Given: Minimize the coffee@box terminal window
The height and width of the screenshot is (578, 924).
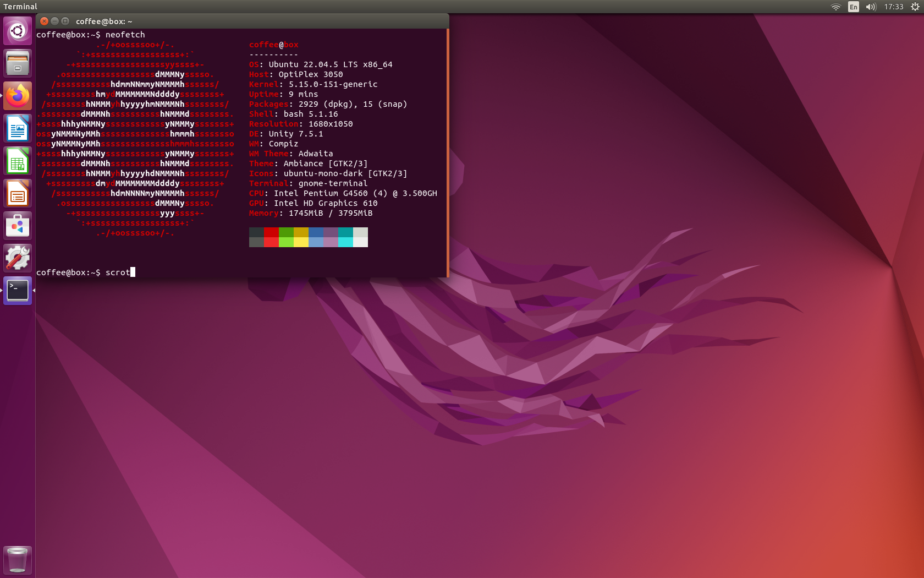Looking at the screenshot, I should pos(54,21).
